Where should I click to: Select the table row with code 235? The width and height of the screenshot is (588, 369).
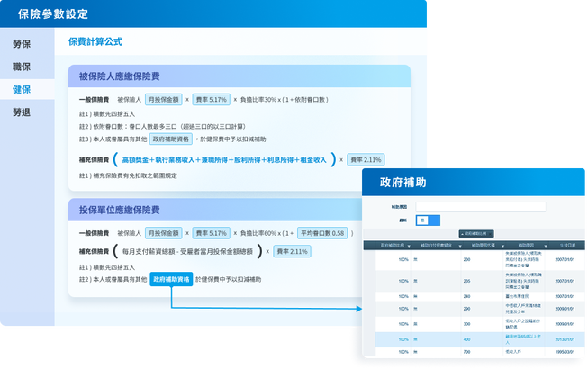coord(480,281)
